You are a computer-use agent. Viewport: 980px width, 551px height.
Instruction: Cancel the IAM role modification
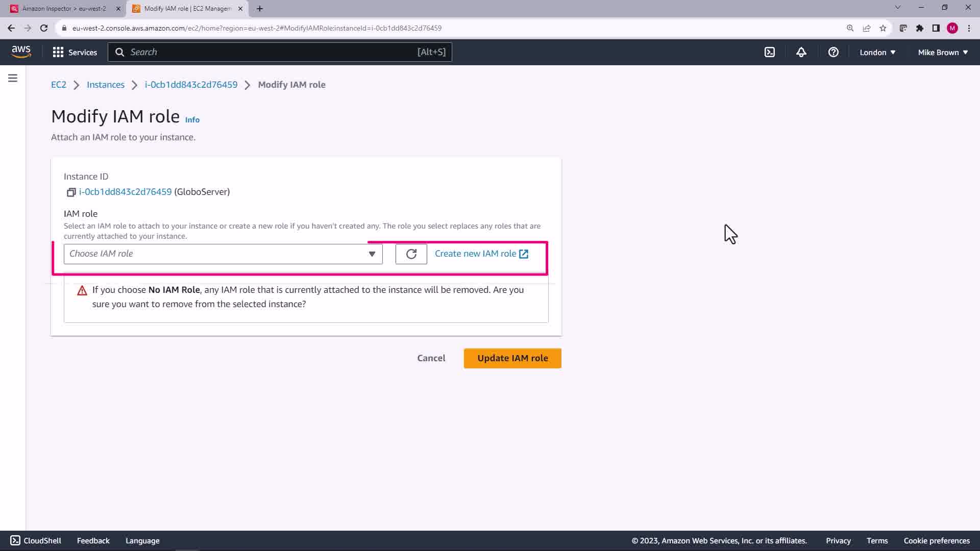coord(431,358)
